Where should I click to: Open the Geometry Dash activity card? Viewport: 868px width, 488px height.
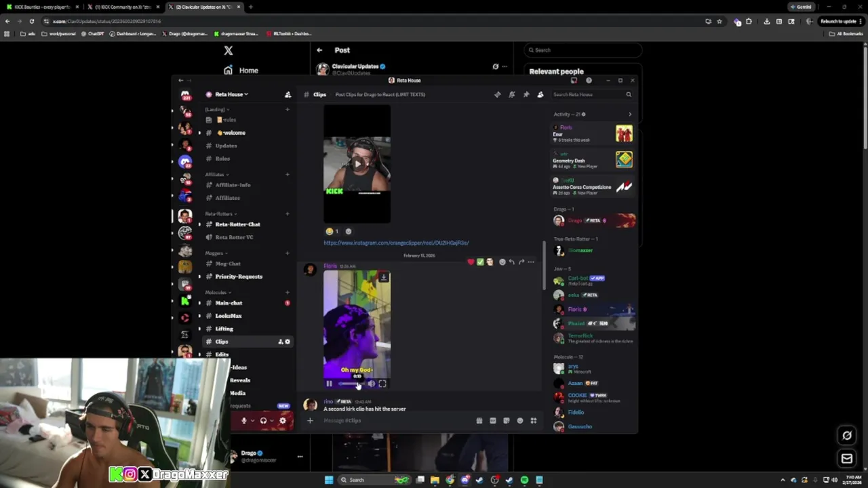tap(593, 160)
